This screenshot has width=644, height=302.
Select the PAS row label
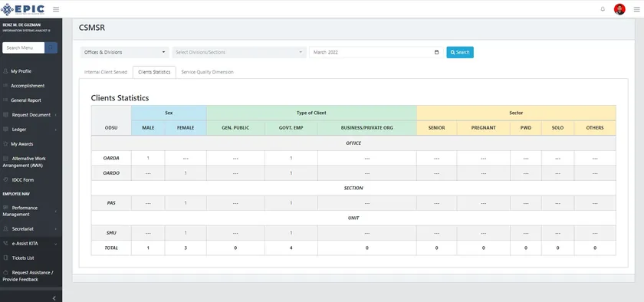(111, 203)
